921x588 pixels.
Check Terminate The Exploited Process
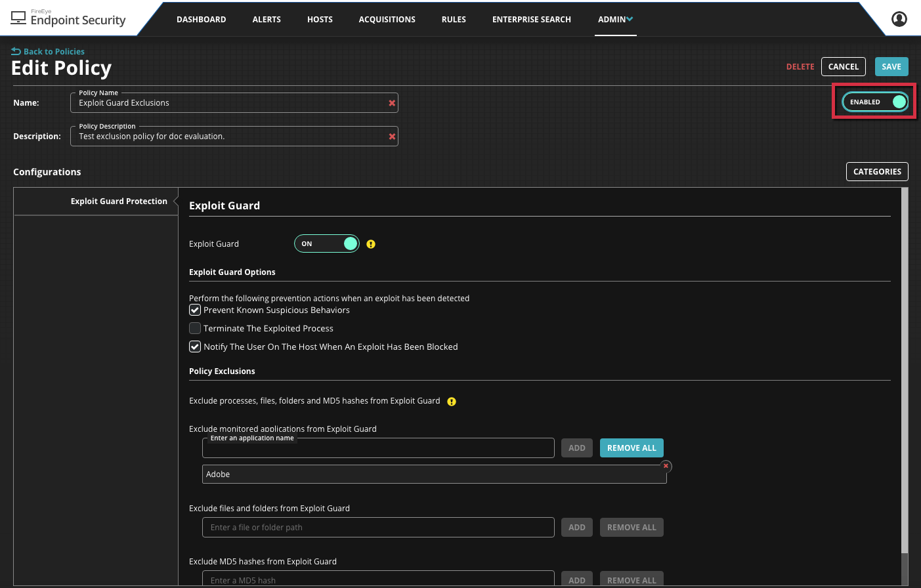point(195,328)
